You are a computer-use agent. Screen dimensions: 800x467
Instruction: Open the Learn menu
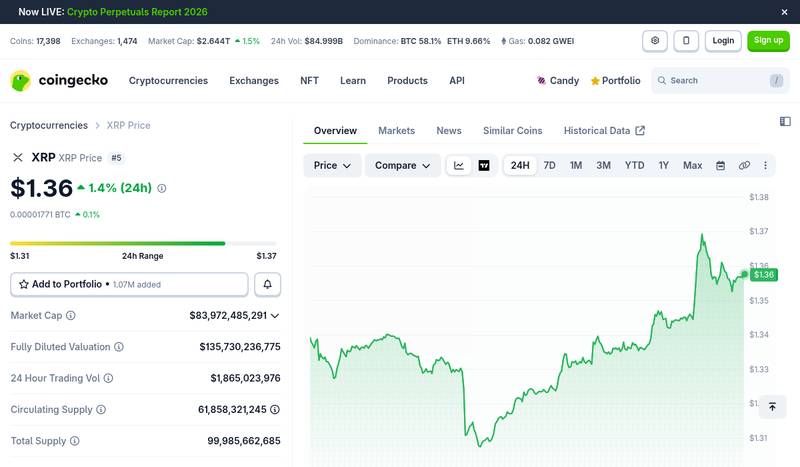pos(353,81)
